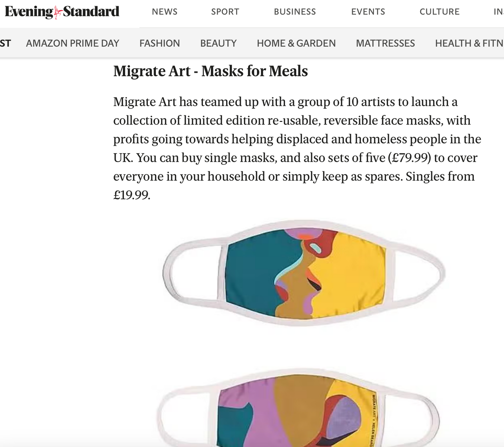504x447 pixels.
Task: Open the Health & Fitness category
Action: coord(469,43)
